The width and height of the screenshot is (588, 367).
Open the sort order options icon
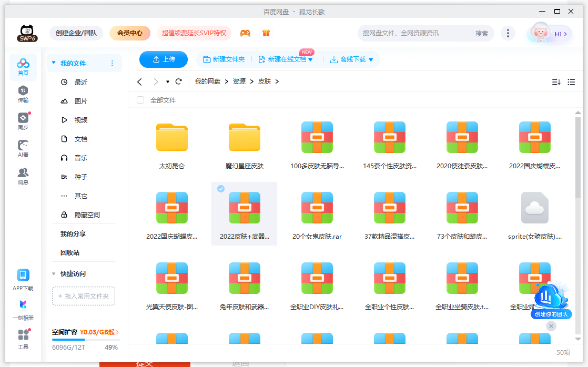556,82
